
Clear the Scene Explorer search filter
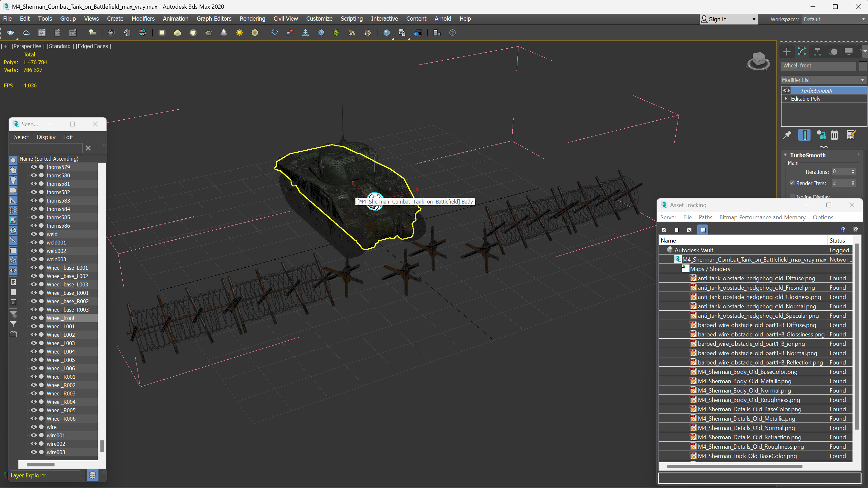click(x=88, y=148)
